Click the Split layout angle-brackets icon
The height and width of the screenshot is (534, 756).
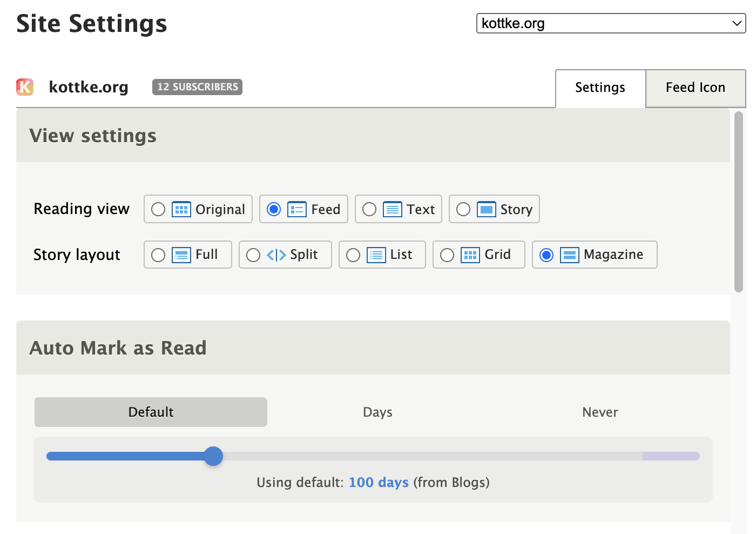pyautogui.click(x=276, y=255)
